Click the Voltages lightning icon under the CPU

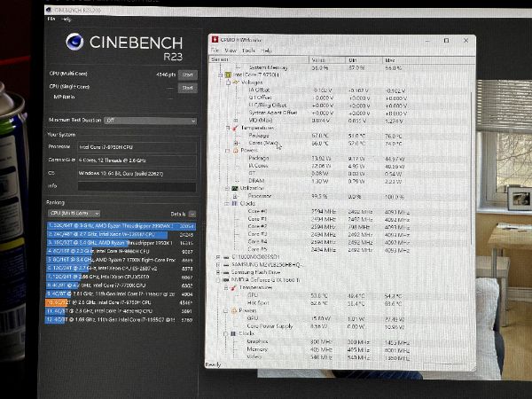[236, 82]
